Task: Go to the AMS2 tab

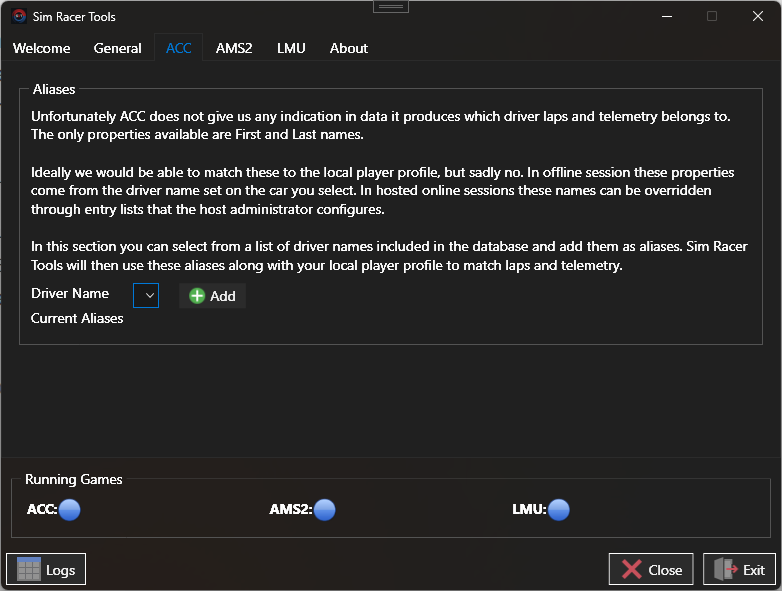Action: coord(234,48)
